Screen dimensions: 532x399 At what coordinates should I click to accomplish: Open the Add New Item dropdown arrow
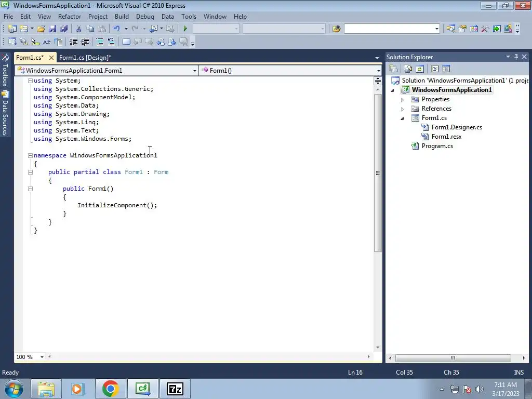tap(32, 29)
